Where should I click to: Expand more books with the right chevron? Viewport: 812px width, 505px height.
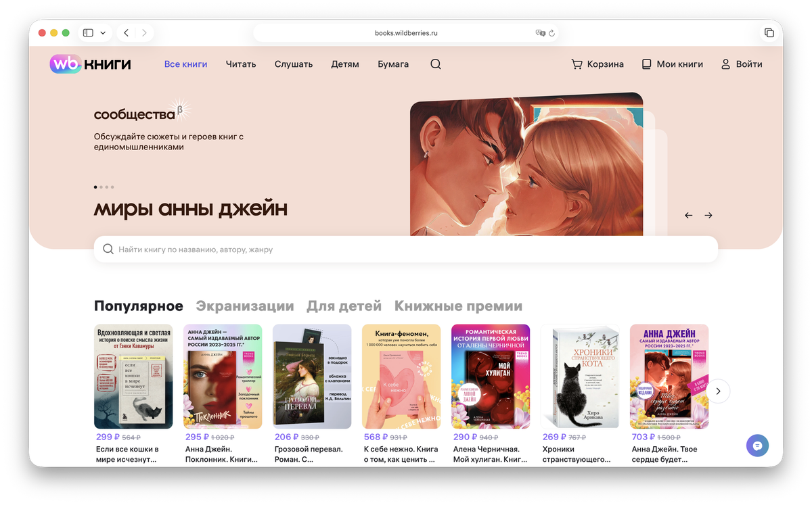(718, 391)
